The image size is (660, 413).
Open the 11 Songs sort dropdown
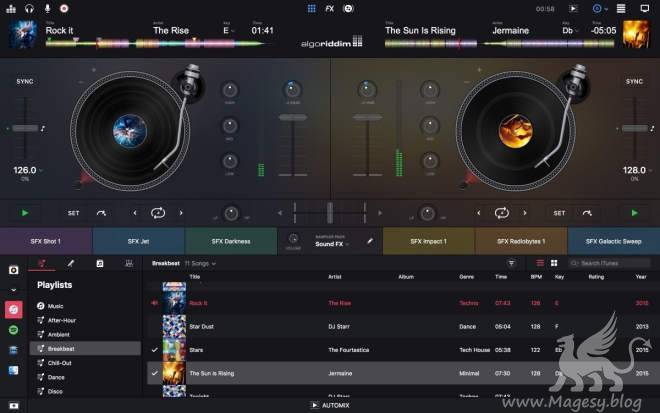click(x=200, y=264)
